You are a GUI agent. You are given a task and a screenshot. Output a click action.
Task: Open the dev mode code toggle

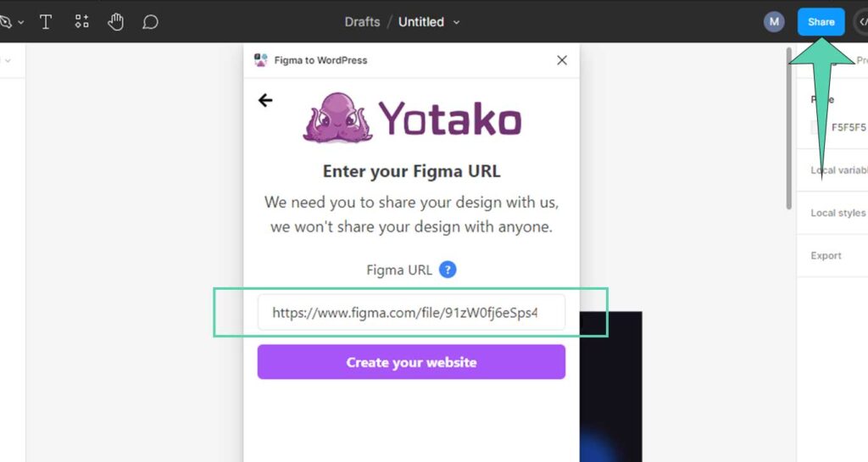[x=862, y=22]
